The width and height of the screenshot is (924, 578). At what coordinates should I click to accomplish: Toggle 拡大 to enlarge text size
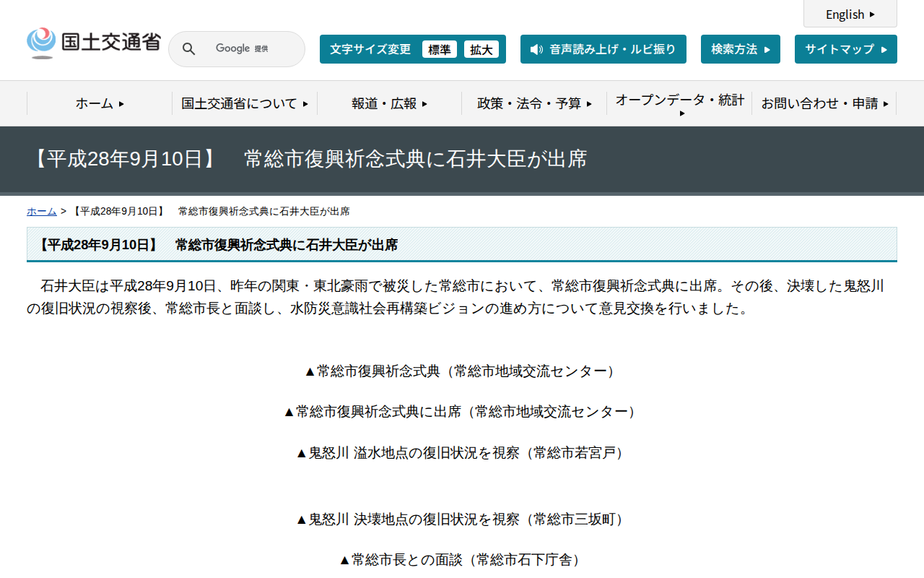[482, 49]
